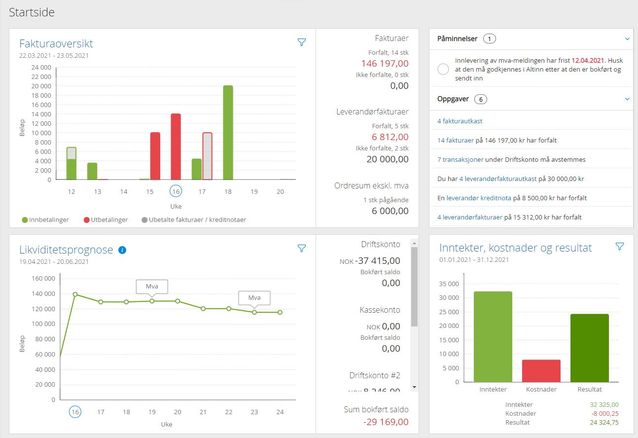The image size is (638, 438).
Task: Click the account list scrollbar down arrow
Action: coord(414,387)
